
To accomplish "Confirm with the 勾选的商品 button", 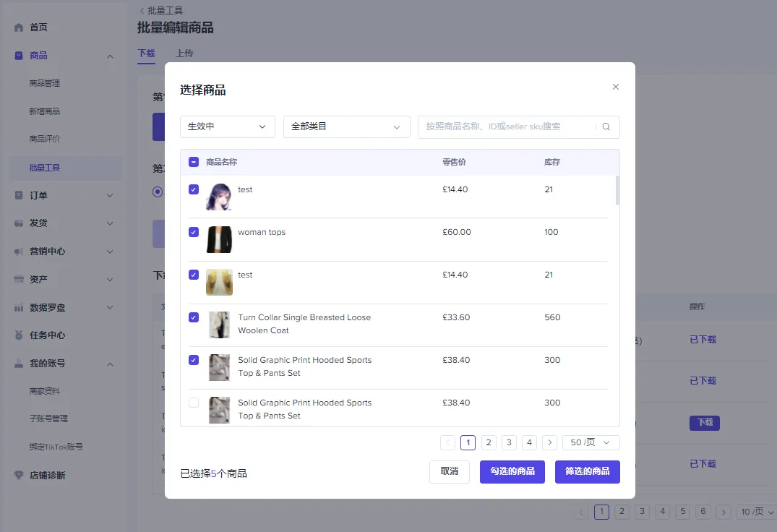I will coord(512,471).
